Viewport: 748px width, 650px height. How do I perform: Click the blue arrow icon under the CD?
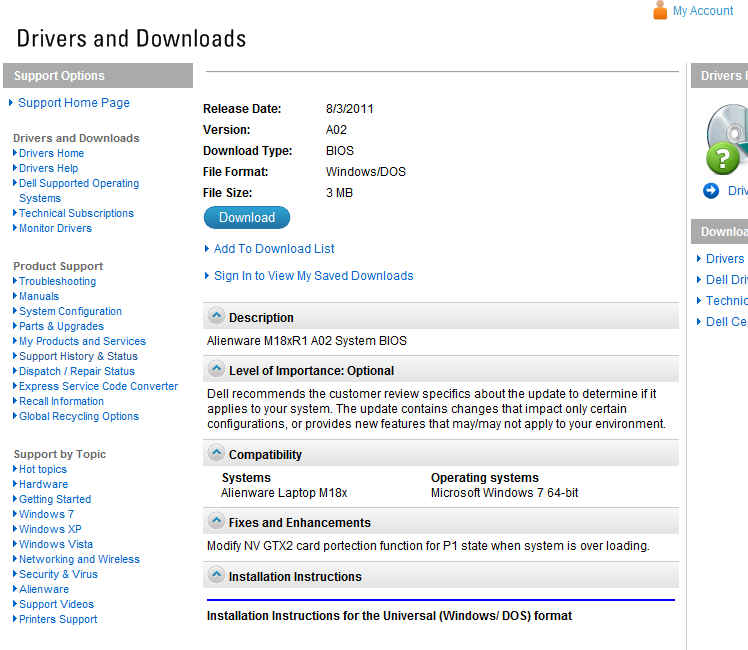tap(711, 191)
